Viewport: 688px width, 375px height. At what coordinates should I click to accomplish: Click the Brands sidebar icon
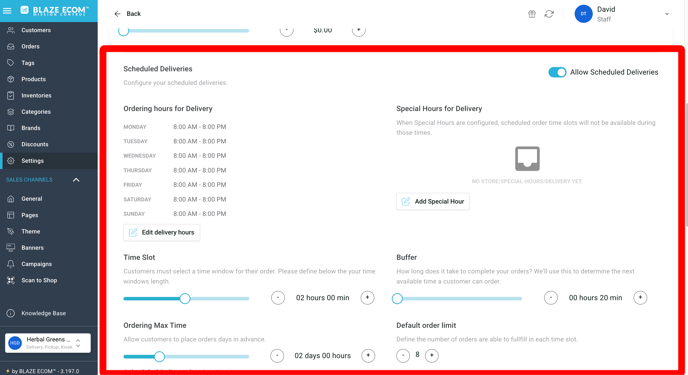tap(11, 128)
